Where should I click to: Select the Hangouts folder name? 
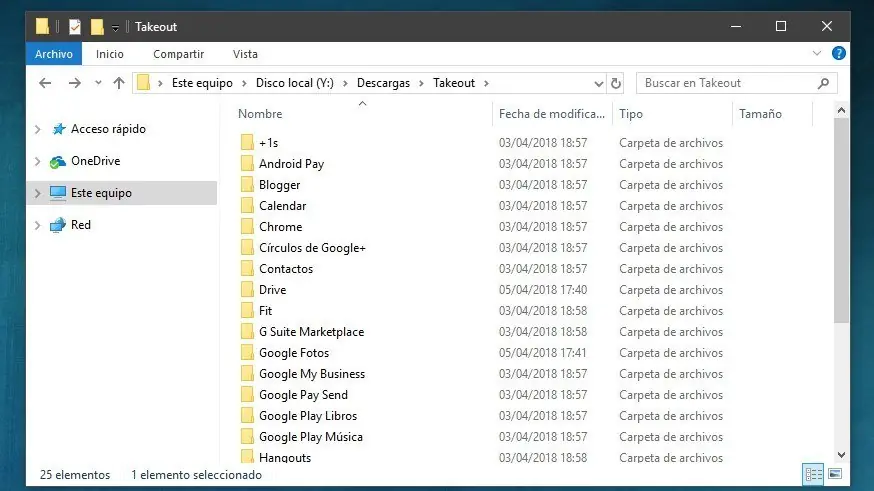tap(285, 458)
